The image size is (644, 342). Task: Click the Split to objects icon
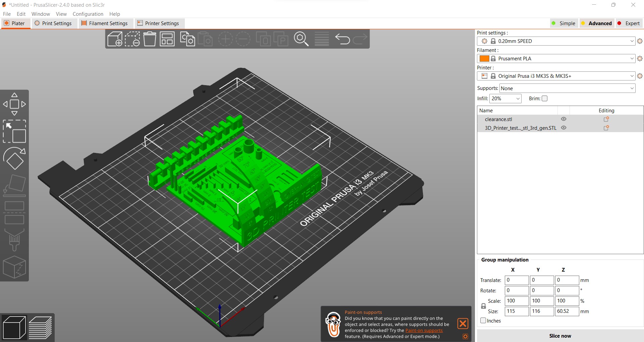[x=263, y=39]
